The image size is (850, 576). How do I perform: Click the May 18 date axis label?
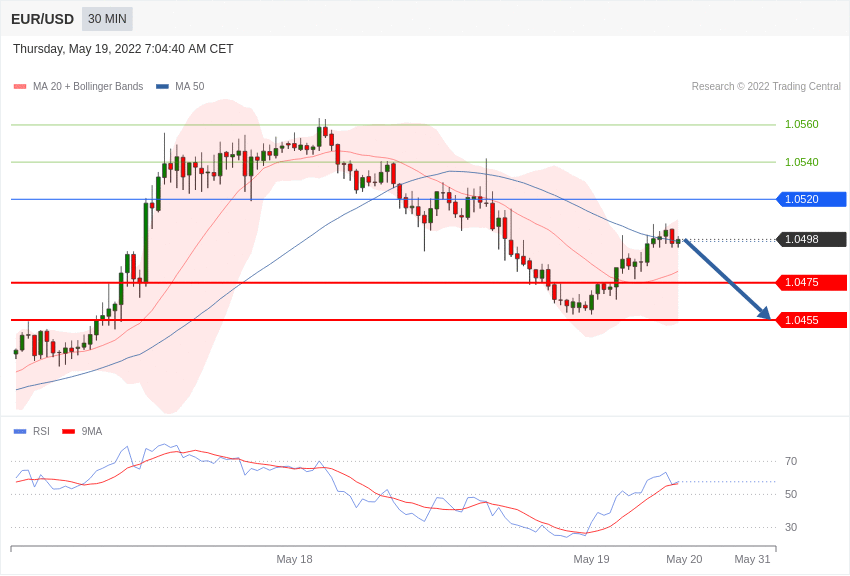click(294, 559)
